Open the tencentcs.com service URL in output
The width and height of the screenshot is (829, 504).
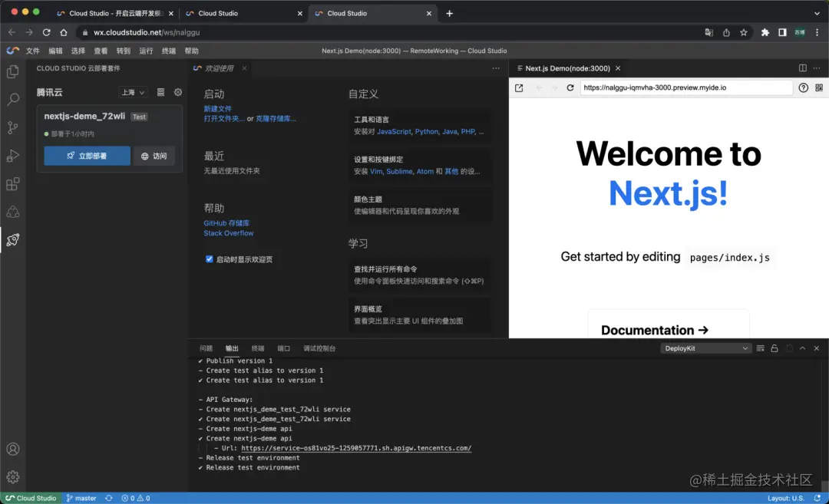[x=356, y=448]
